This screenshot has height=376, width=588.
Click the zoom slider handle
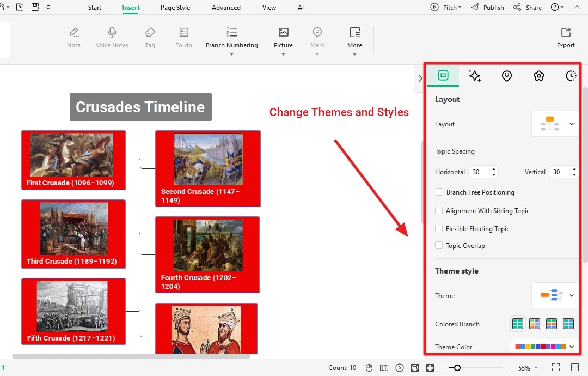(457, 368)
